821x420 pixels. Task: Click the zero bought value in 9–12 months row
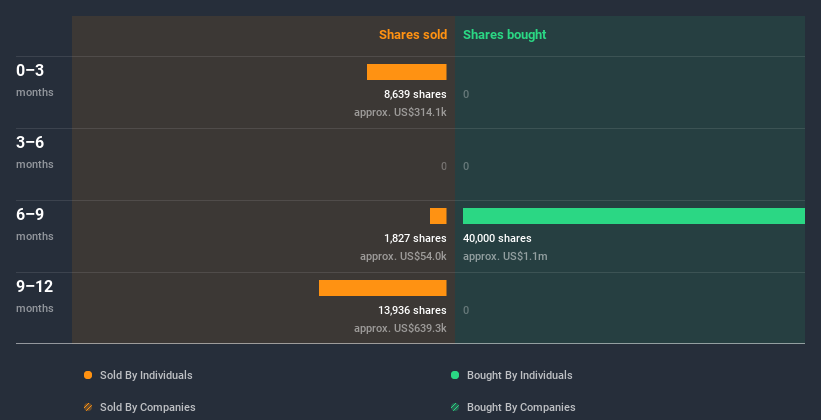466,310
